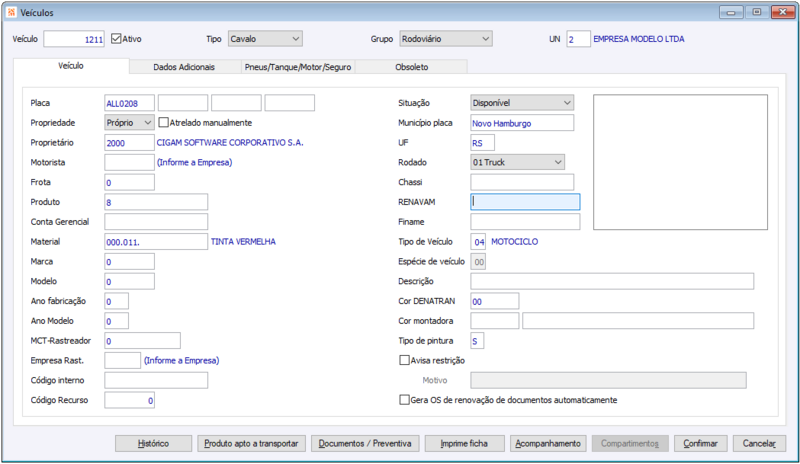Minimize the Veículos window

(x=731, y=12)
